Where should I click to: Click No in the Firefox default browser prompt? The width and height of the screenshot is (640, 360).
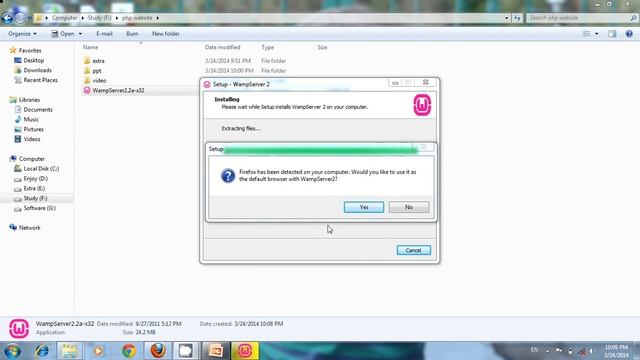point(409,207)
